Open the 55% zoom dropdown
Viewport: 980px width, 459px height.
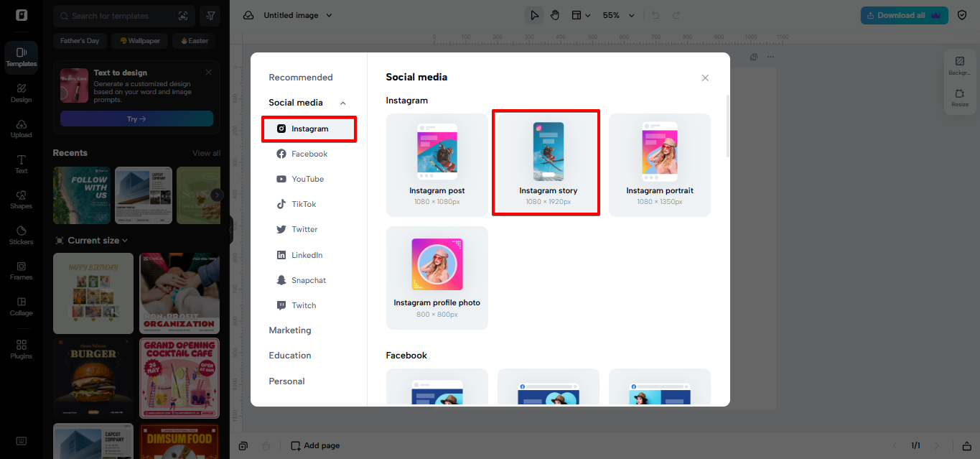619,15
